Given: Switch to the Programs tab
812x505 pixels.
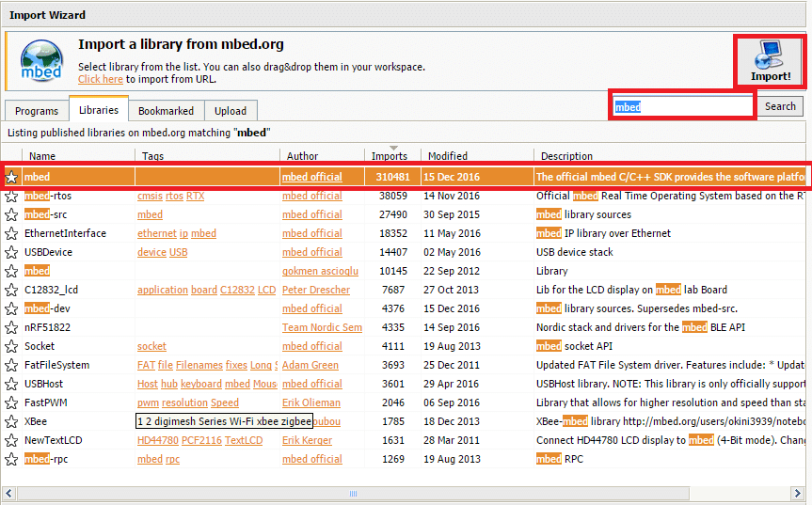Looking at the screenshot, I should point(37,111).
